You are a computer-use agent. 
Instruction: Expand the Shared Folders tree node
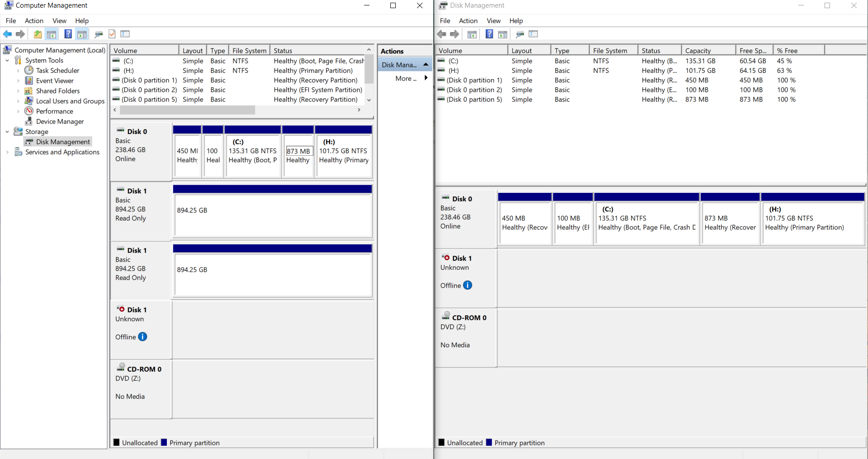pos(18,91)
